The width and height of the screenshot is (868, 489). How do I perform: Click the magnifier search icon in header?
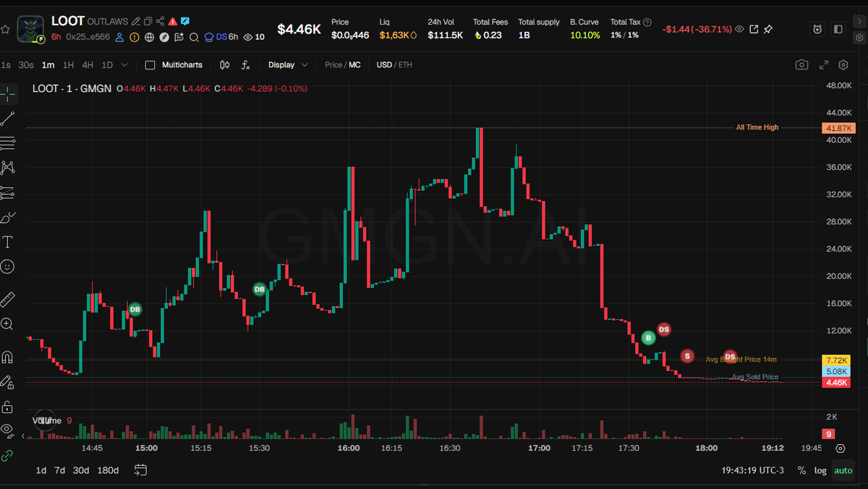tap(193, 37)
